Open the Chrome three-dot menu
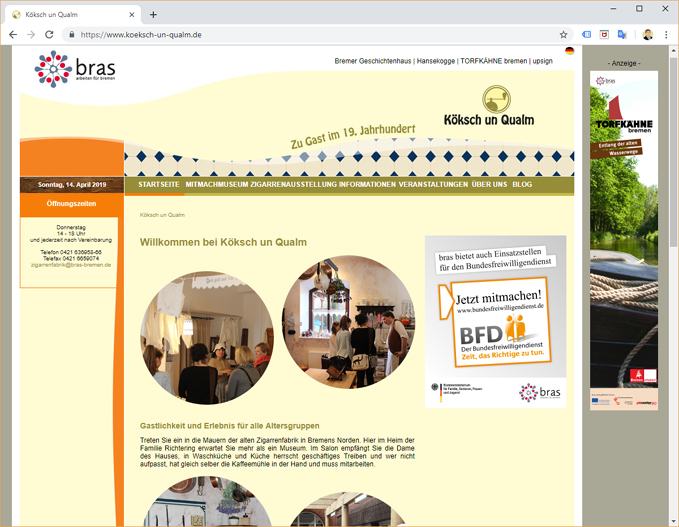The height and width of the screenshot is (527, 679). [x=666, y=34]
